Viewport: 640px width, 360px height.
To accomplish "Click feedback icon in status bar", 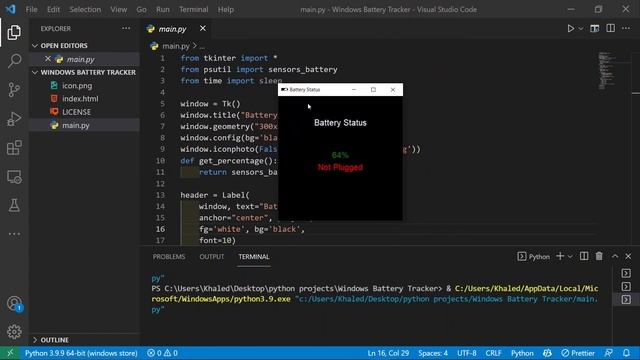I will click(x=609, y=353).
